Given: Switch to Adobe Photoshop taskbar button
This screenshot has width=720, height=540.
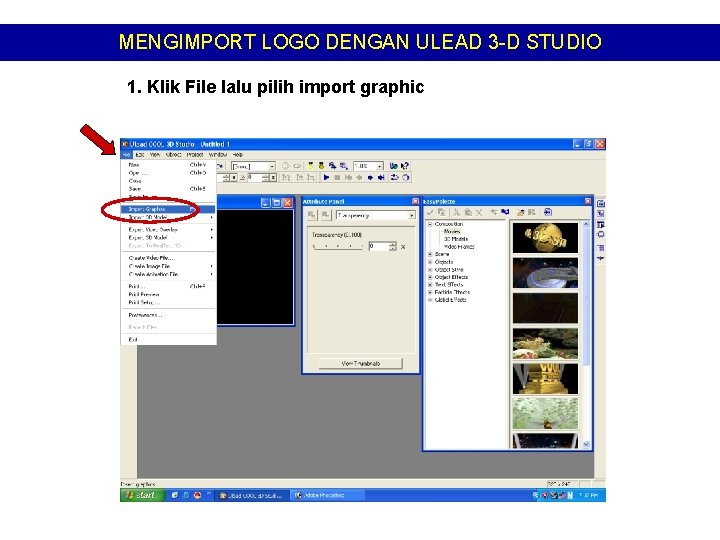Looking at the screenshot, I should 327,495.
